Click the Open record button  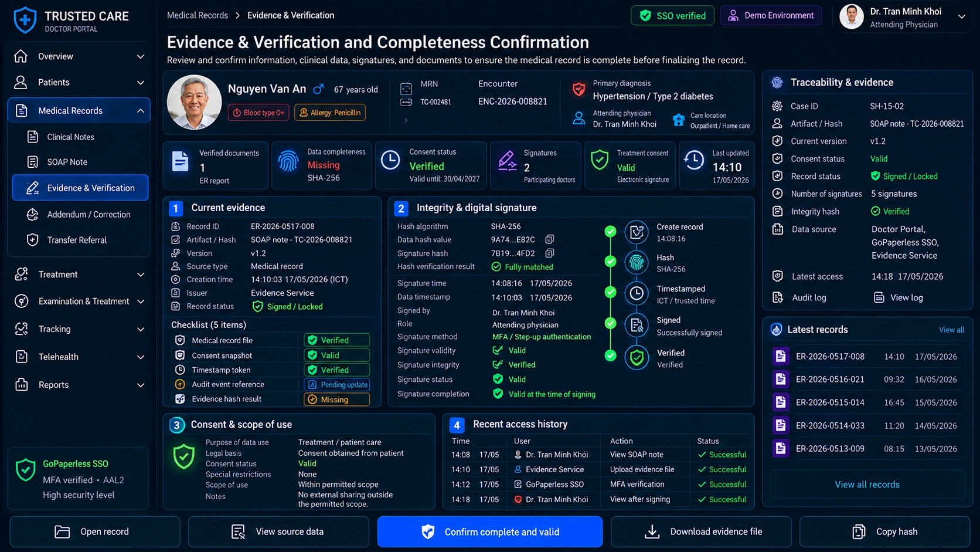[95, 531]
